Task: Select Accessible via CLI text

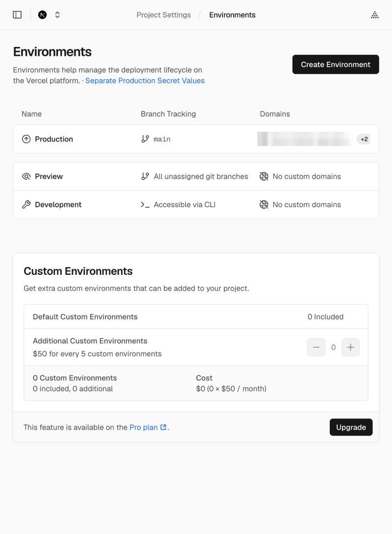Action: click(185, 205)
